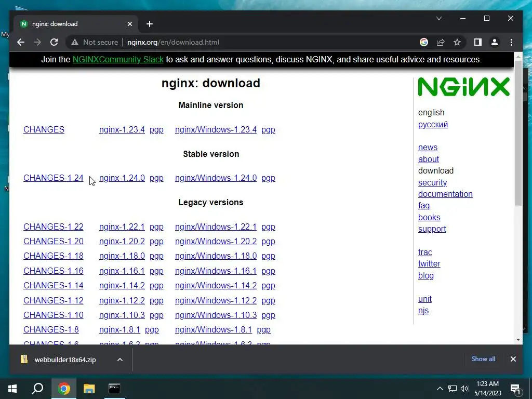The image size is (532, 399).
Task: Open the Google icon in address bar
Action: [424, 42]
